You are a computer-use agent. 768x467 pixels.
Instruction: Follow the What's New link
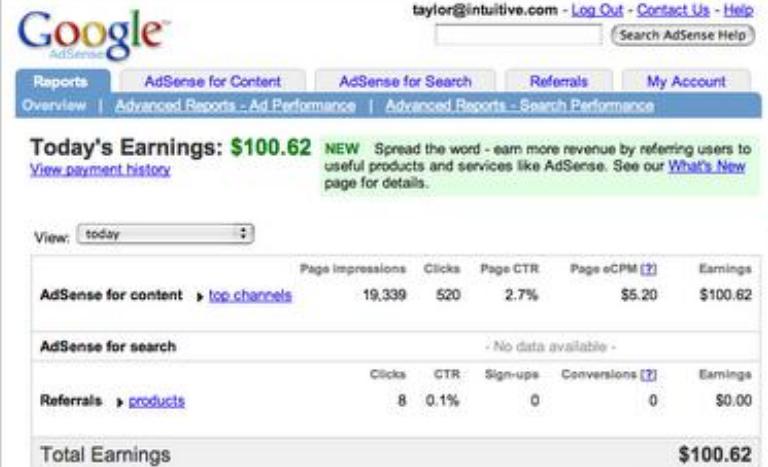tap(707, 166)
